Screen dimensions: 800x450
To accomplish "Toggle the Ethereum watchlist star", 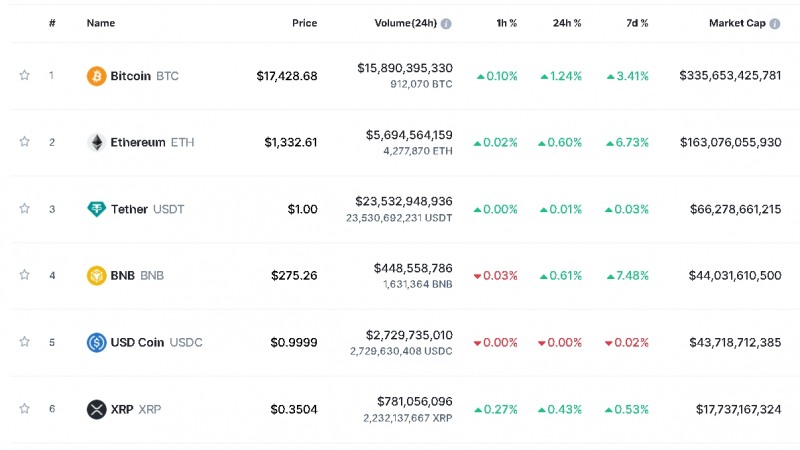I will coord(24,142).
